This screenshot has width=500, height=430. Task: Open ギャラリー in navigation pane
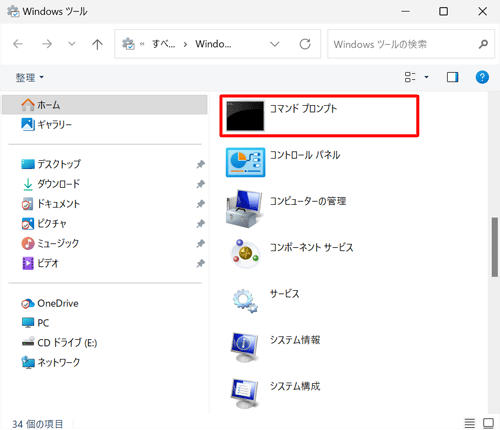coord(47,125)
